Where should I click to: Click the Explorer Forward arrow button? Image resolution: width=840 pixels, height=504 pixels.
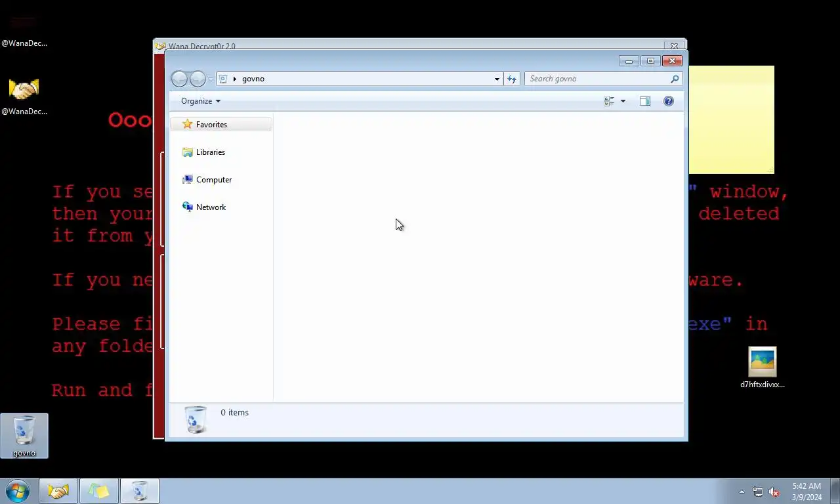pyautogui.click(x=198, y=79)
